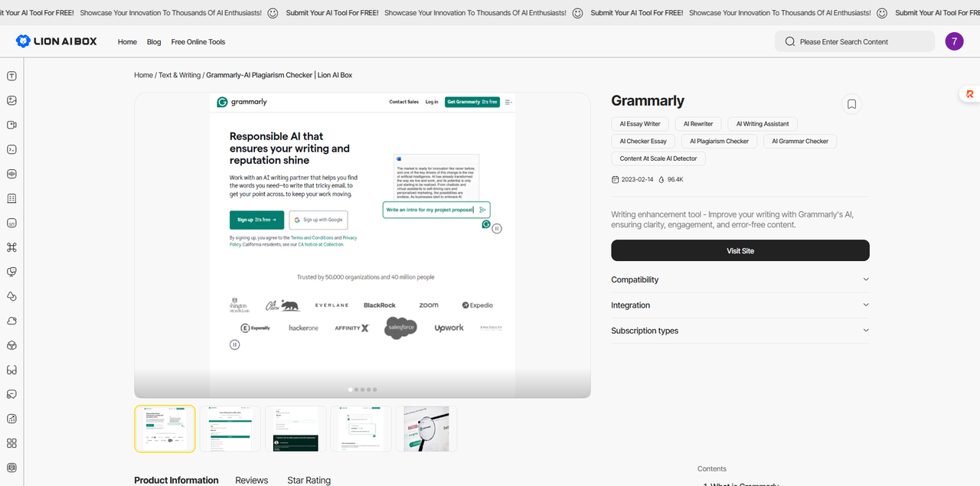The height and width of the screenshot is (486, 980).
Task: Click the orange floating widget icon
Action: pos(970,93)
